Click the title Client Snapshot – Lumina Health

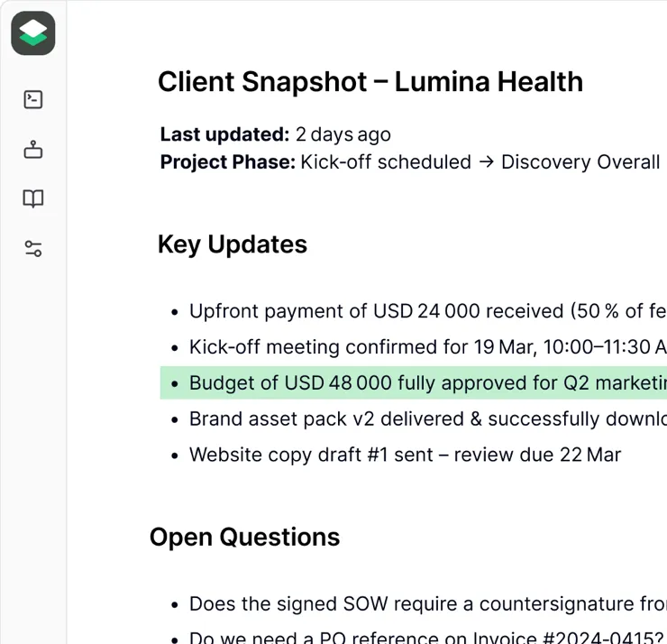[370, 82]
